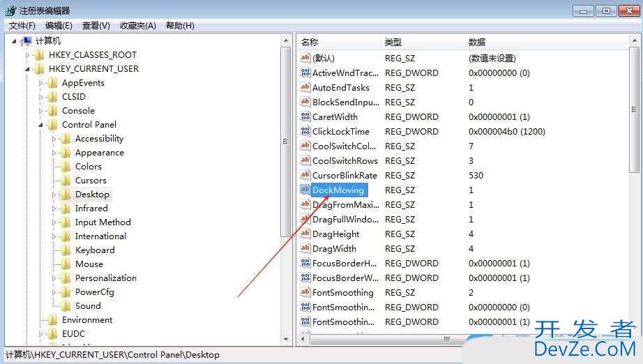Click the DragHeight string icon

(305, 234)
